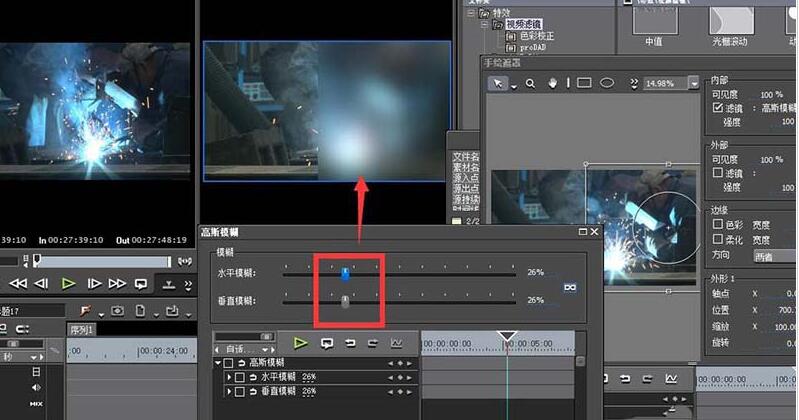Image resolution: width=799 pixels, height=420 pixels.
Task: Toggle loop playback in player controls
Action: click(x=141, y=284)
